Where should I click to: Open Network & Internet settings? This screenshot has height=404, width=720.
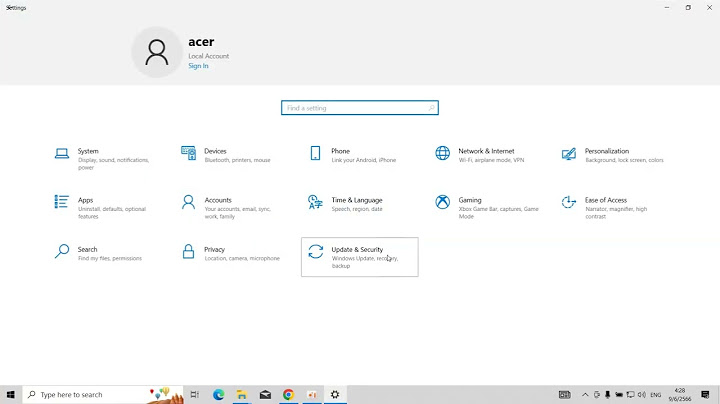click(x=487, y=155)
